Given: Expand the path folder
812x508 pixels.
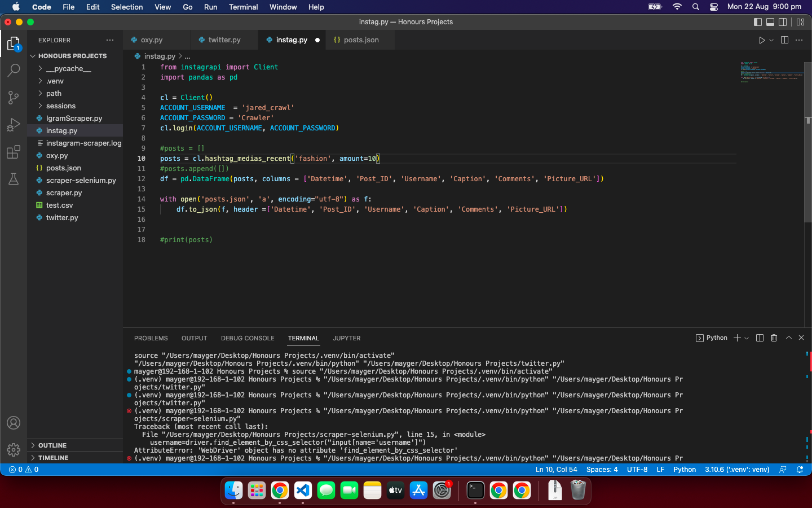Looking at the screenshot, I should tap(75, 94).
